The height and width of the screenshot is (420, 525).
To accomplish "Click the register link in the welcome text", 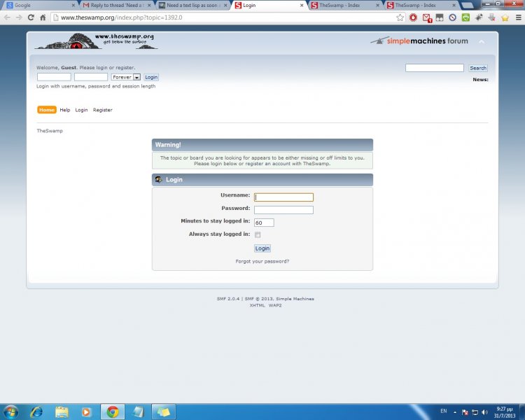I will click(x=125, y=68).
